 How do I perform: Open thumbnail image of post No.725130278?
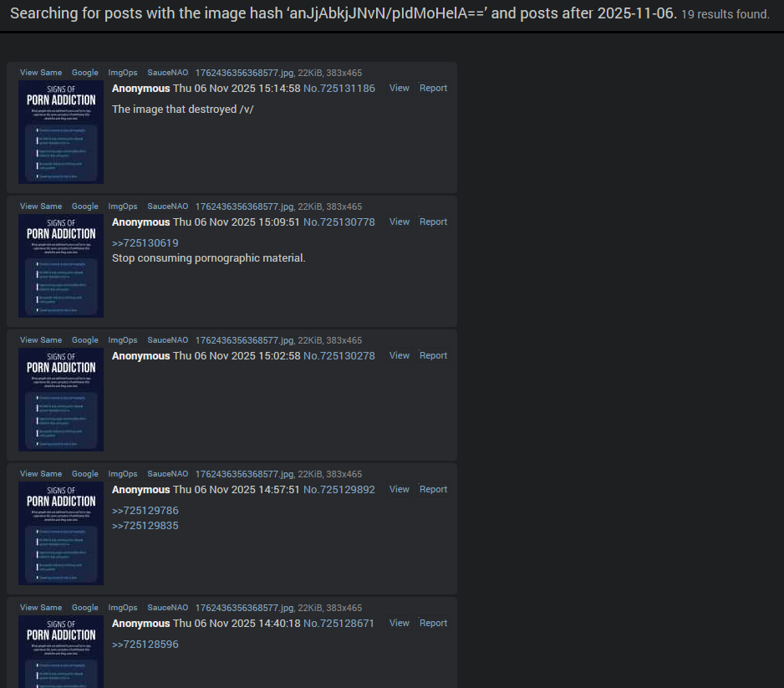61,400
